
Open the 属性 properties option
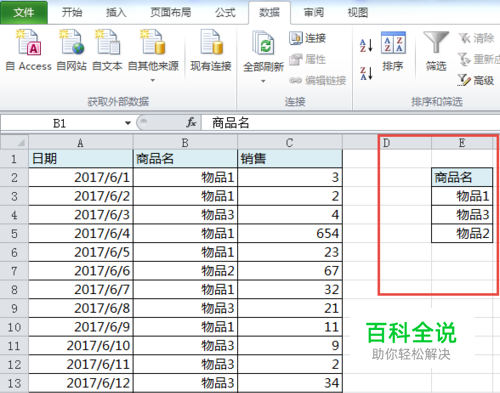(x=307, y=60)
